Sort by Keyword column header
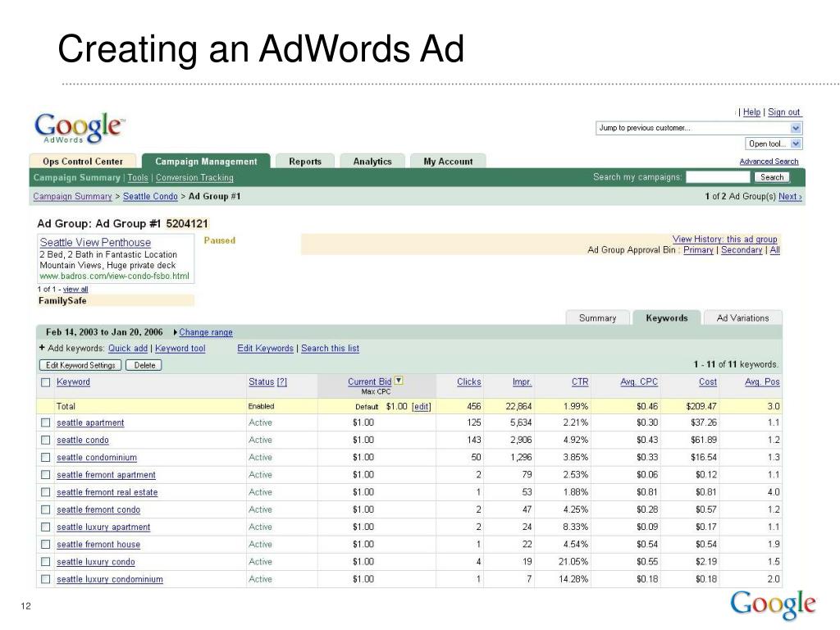This screenshot has height=630, width=840. click(73, 381)
